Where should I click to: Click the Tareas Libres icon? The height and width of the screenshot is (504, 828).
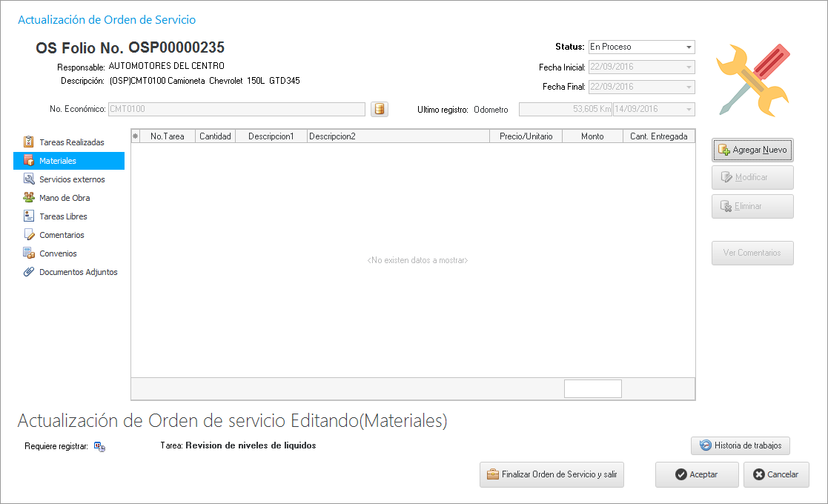click(x=29, y=216)
